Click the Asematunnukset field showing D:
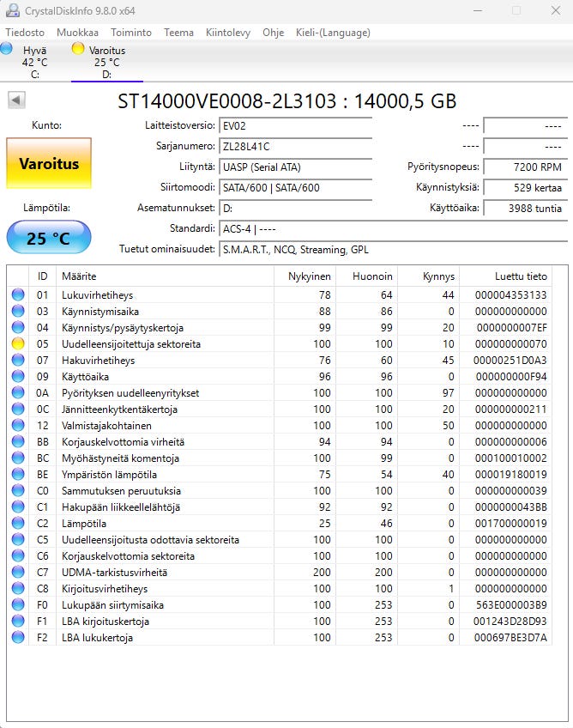 (x=296, y=208)
